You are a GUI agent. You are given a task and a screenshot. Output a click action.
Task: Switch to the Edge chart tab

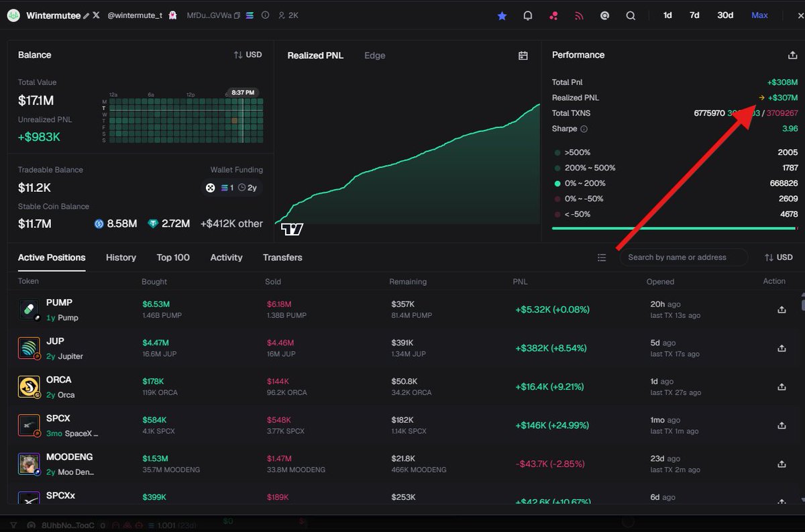coord(374,56)
